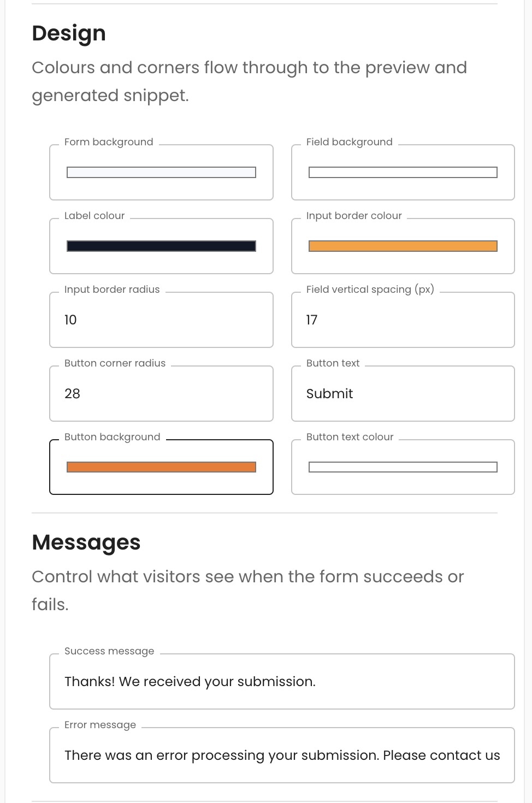Image resolution: width=532 pixels, height=803 pixels.
Task: Click the Messages section heading
Action: pyautogui.click(x=86, y=542)
